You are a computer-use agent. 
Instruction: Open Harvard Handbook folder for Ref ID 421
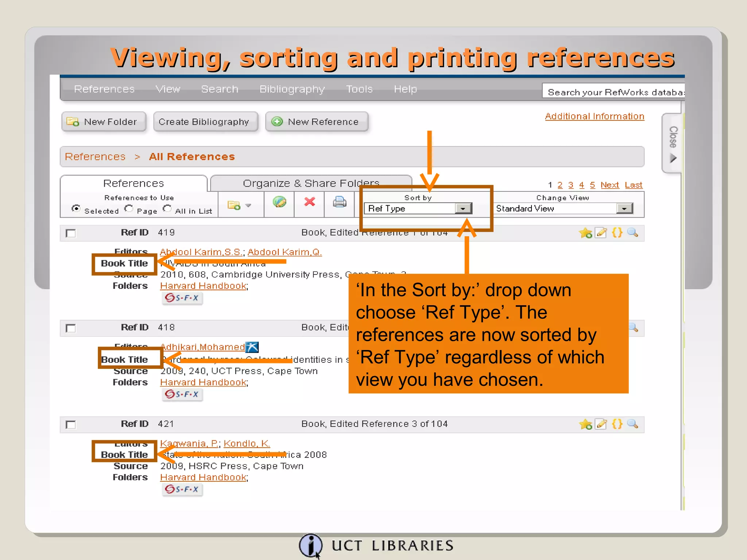[x=204, y=478]
